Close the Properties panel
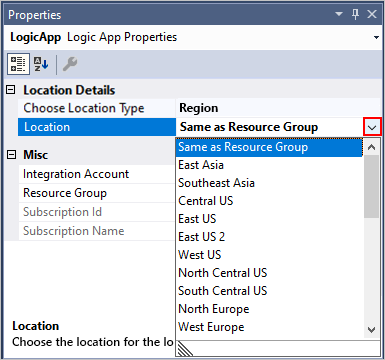385x360 pixels. point(372,14)
